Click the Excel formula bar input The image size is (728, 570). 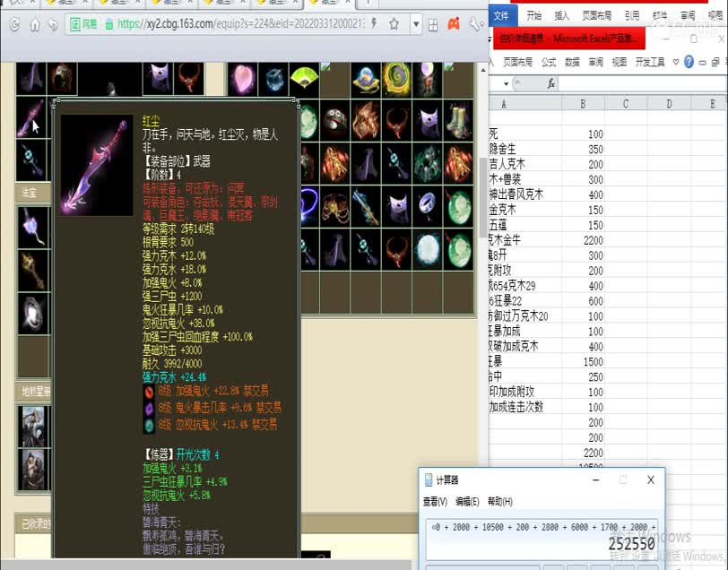pos(643,83)
